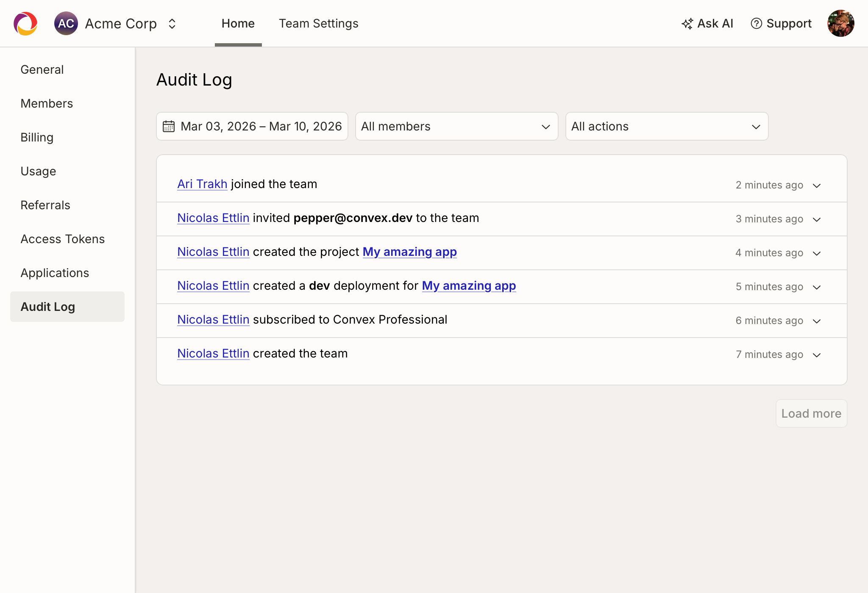Click the Ari Trakh member link
The height and width of the screenshot is (593, 868).
tap(202, 184)
